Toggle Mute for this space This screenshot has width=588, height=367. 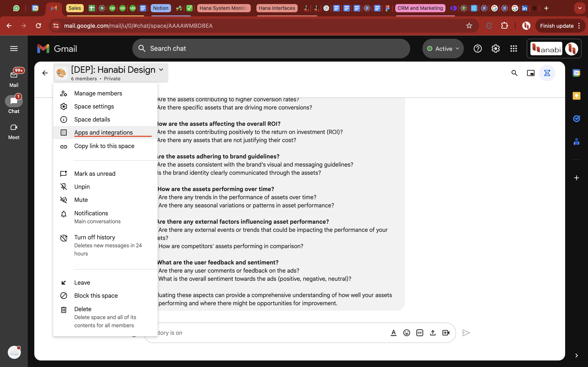[x=81, y=200]
